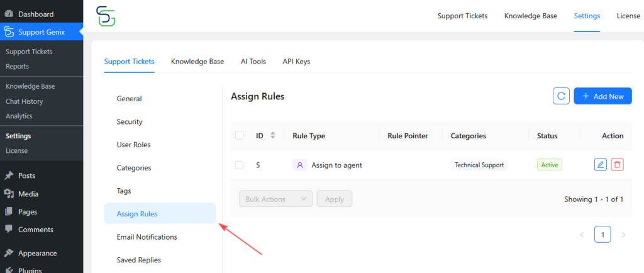Toggle the select-all checkbox in table header
Image resolution: width=644 pixels, height=273 pixels.
(239, 135)
